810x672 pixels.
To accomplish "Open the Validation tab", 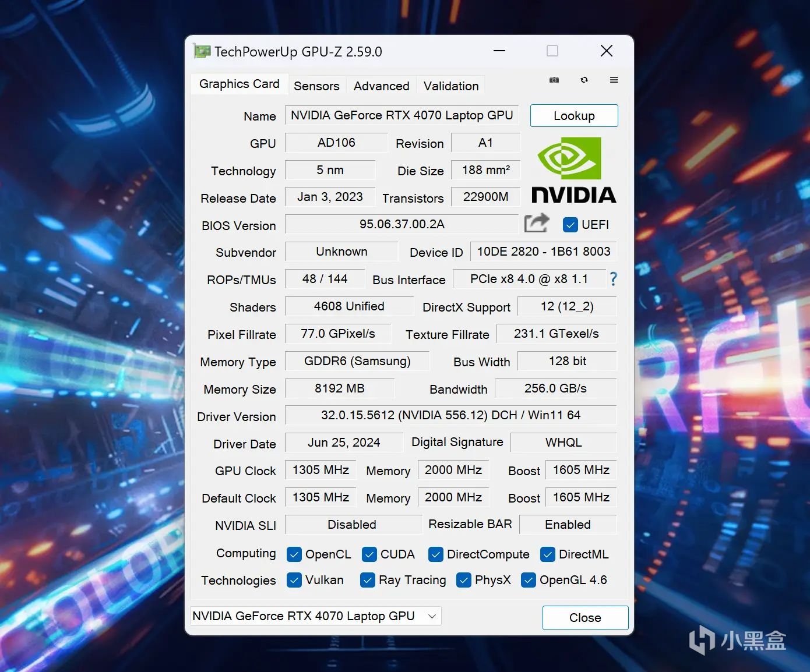I will (451, 86).
